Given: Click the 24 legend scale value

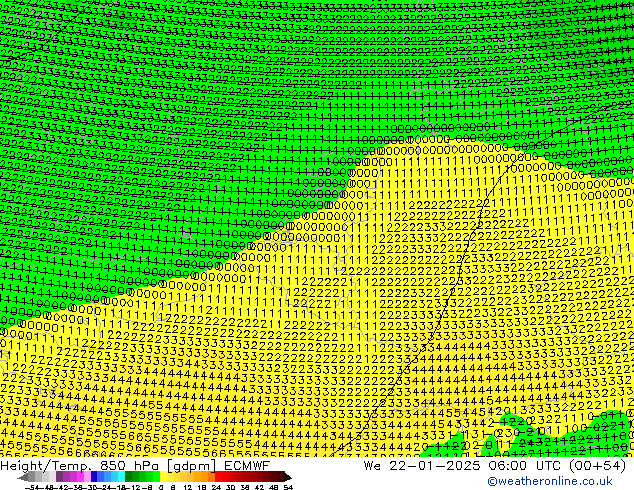Looking at the screenshot, I should pos(216,487).
